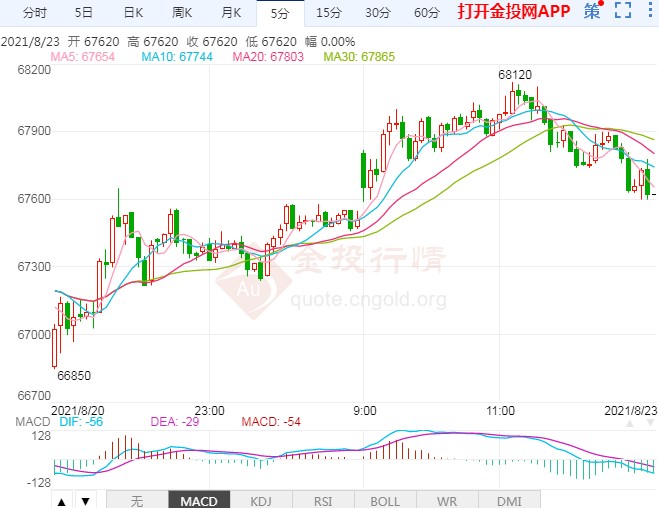Viewport: 659px width, 508px height.
Task: Show the KDJ indicator
Action: click(x=261, y=501)
